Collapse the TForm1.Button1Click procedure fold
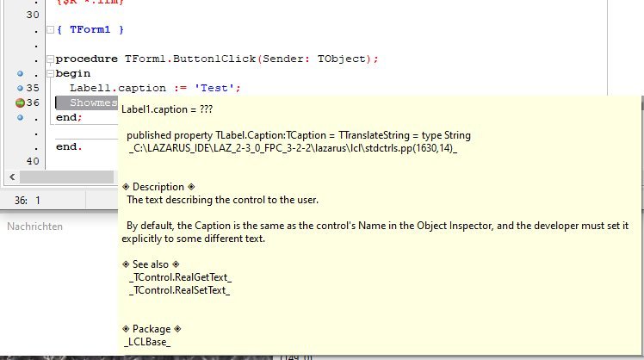 tap(51, 59)
